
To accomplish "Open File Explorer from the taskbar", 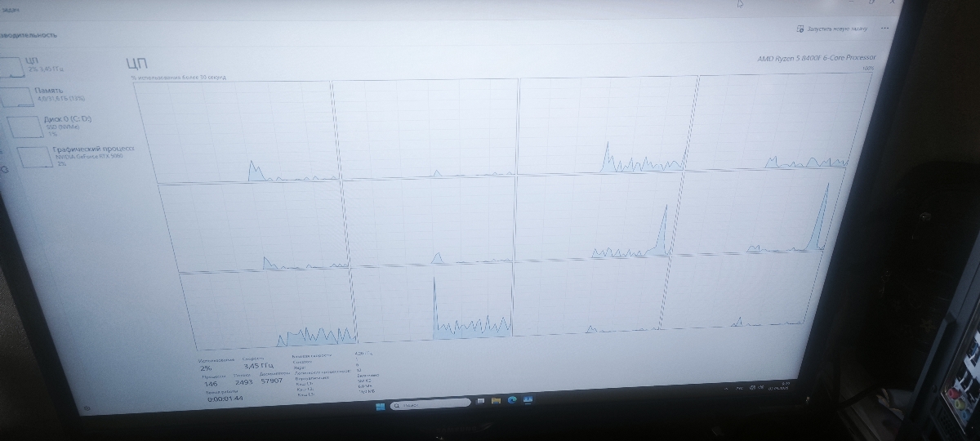I will pos(496,400).
